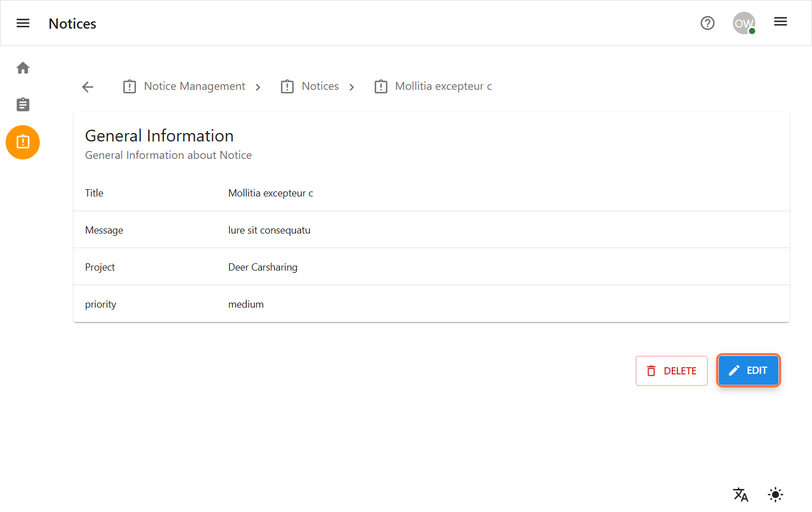Open the clipboard icon in sidebar
The image size is (812, 512).
pyautogui.click(x=23, y=104)
